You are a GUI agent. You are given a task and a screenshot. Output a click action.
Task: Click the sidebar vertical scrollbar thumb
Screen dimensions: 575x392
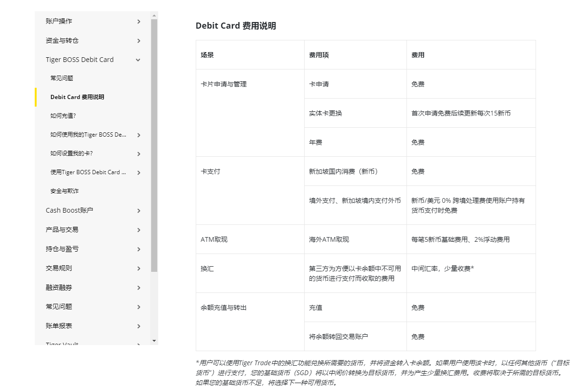154,146
